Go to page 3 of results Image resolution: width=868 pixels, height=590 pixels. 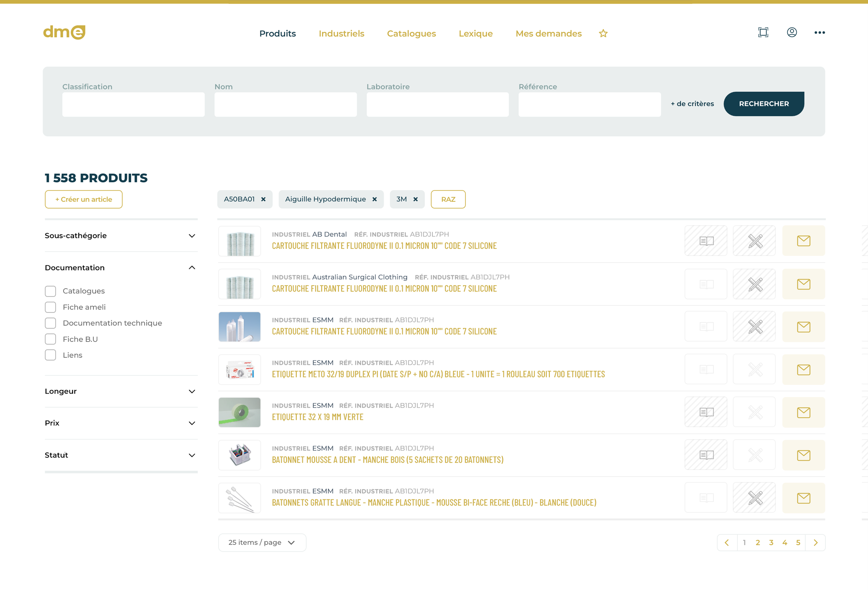pos(771,542)
